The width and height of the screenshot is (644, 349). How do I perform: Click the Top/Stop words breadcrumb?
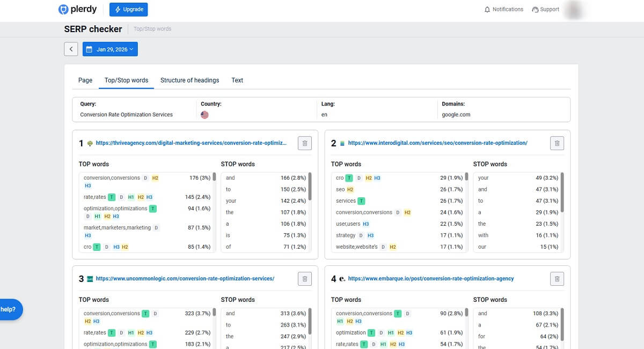152,29
